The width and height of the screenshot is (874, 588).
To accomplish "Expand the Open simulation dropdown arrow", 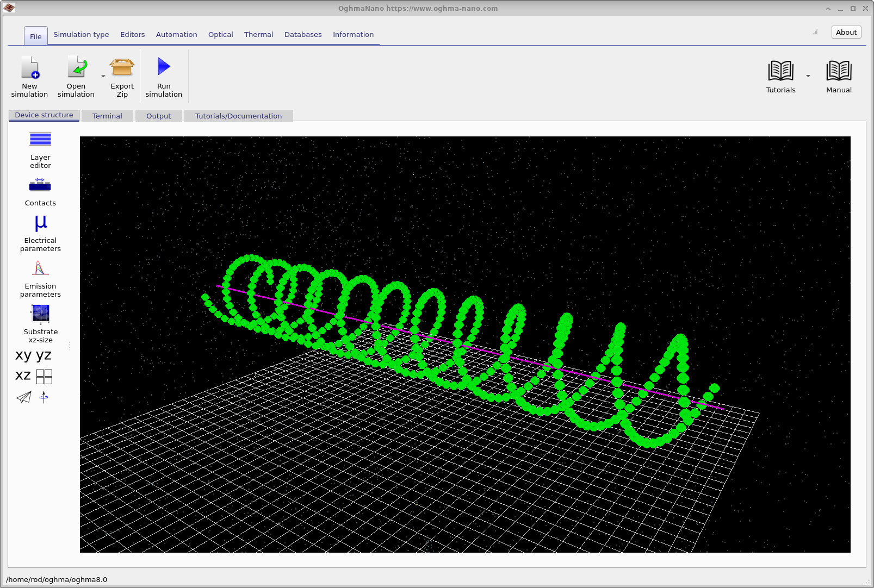I will pyautogui.click(x=103, y=76).
